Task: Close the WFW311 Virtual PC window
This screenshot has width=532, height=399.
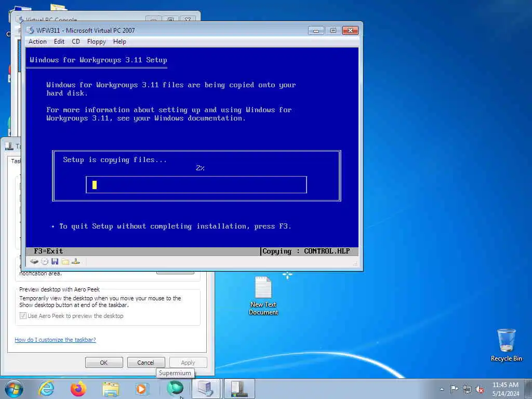Action: coord(350,31)
